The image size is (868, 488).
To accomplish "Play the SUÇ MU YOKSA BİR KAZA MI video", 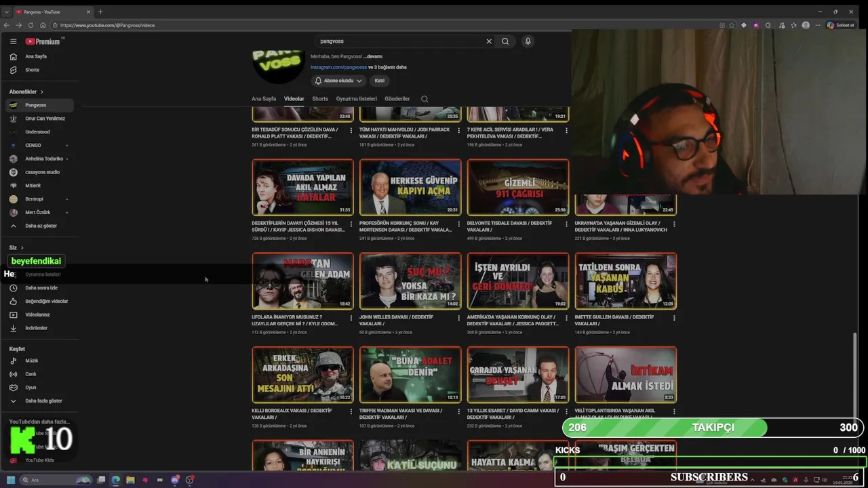I will point(410,281).
